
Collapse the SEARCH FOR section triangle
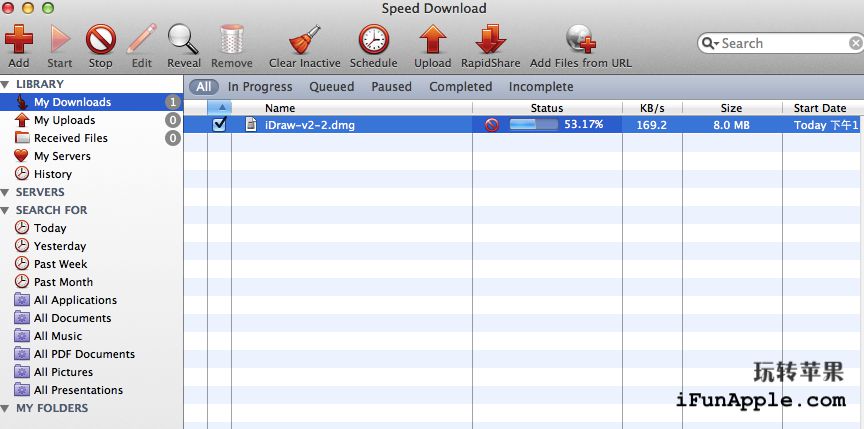point(5,210)
